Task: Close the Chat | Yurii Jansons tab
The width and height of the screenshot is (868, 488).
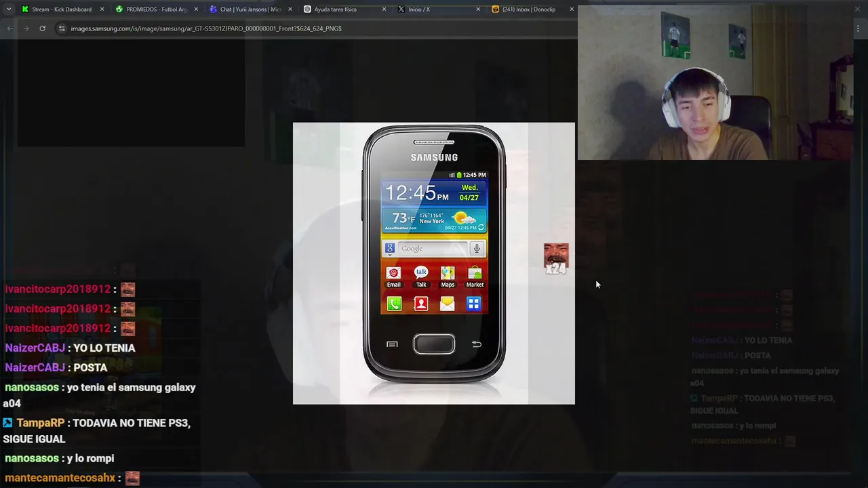Action: (290, 9)
